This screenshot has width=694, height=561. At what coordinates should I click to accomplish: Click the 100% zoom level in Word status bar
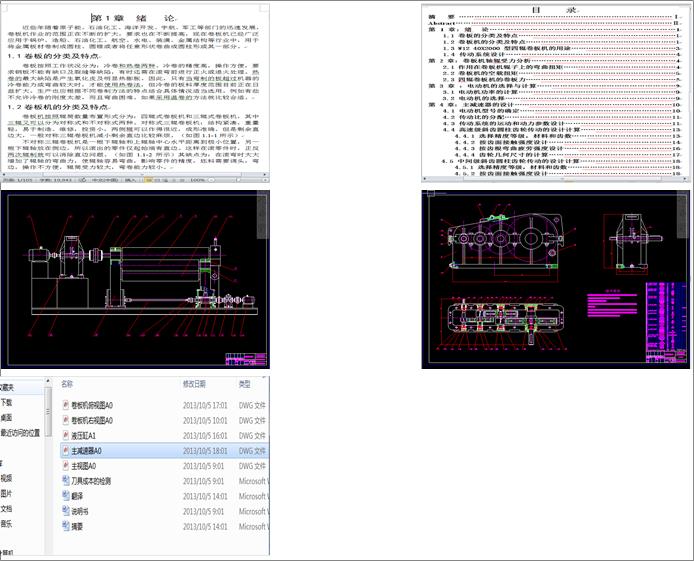point(197,180)
